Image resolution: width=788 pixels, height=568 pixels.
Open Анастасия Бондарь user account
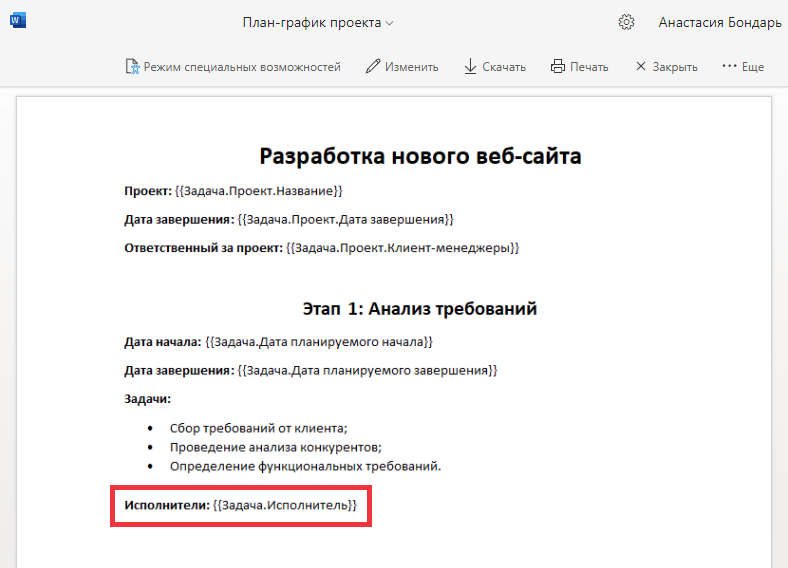tap(720, 23)
